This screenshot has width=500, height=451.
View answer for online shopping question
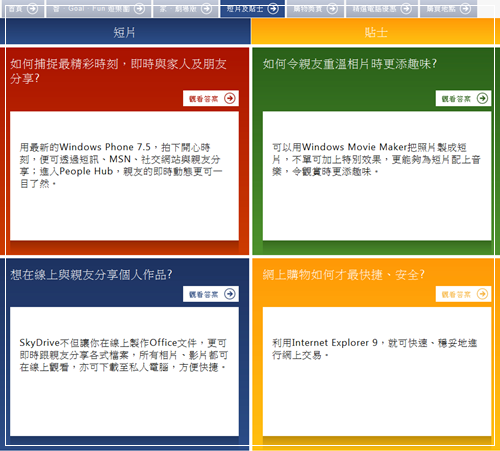click(463, 294)
